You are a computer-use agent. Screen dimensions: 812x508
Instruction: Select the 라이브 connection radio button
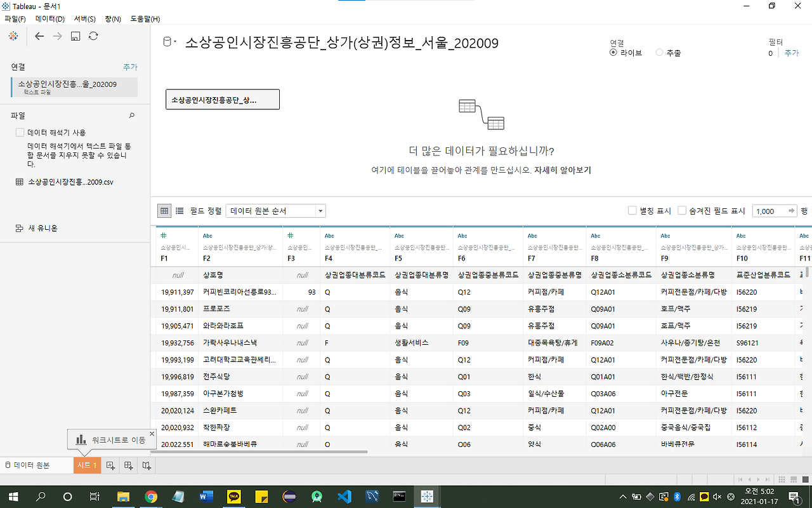[613, 53]
